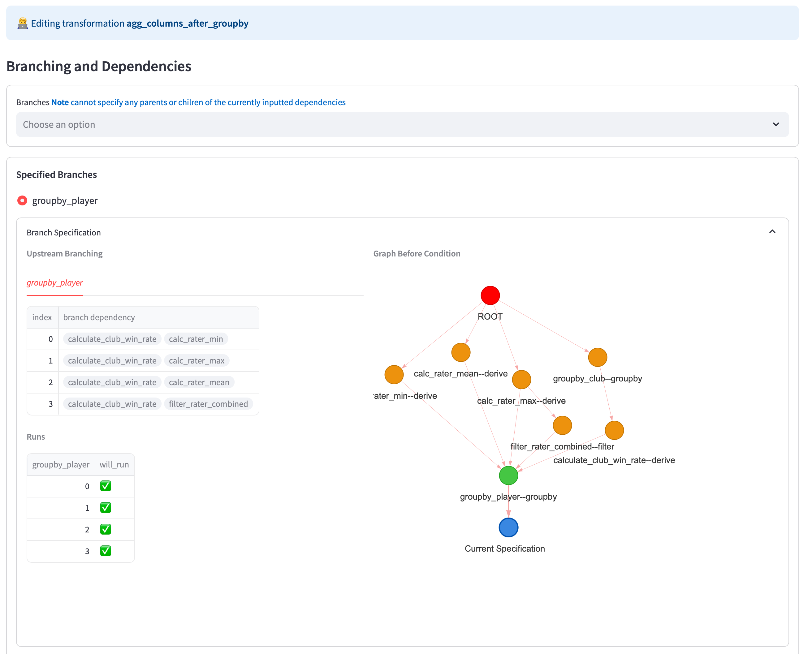Click the will_run column header
Image resolution: width=812 pixels, height=654 pixels.
114,465
